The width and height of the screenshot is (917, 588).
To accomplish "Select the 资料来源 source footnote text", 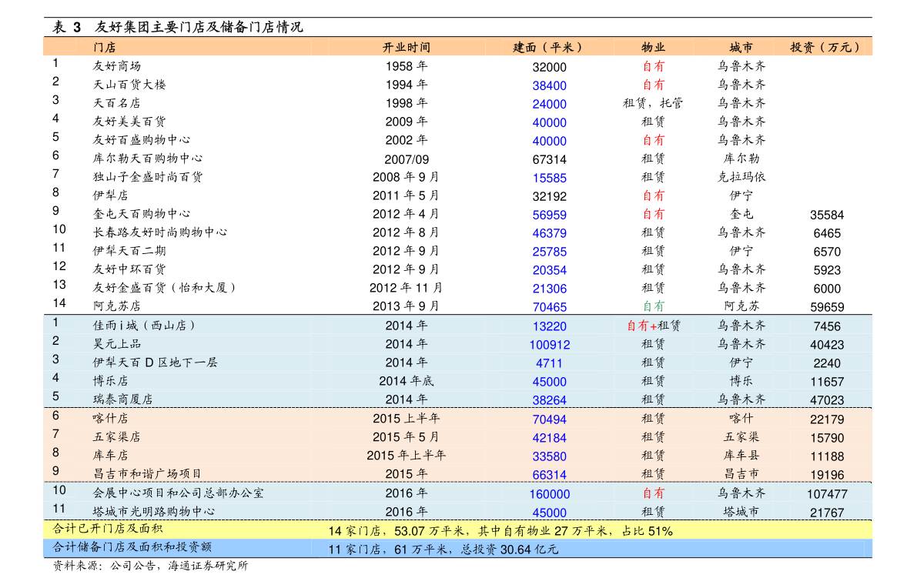I will pyautogui.click(x=150, y=566).
